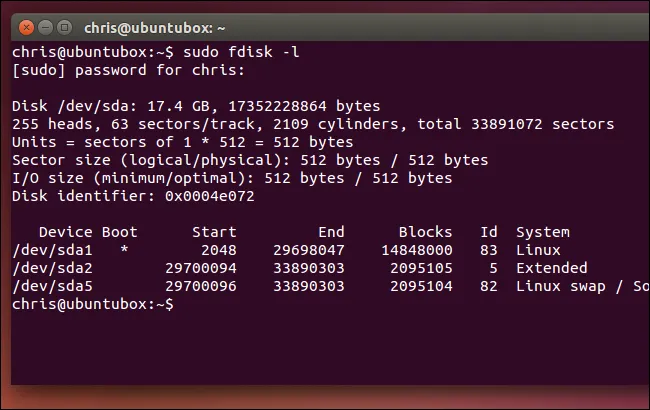Click the /dev/sda2 device entry

tap(52, 268)
